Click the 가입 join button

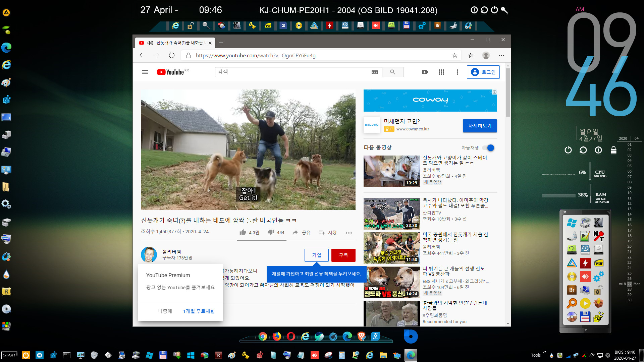[316, 255]
